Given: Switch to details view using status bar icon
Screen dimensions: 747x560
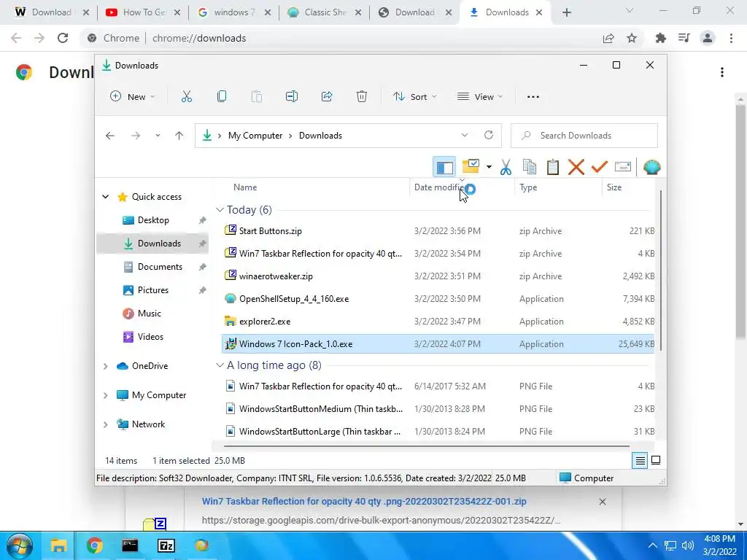Looking at the screenshot, I should 640,461.
